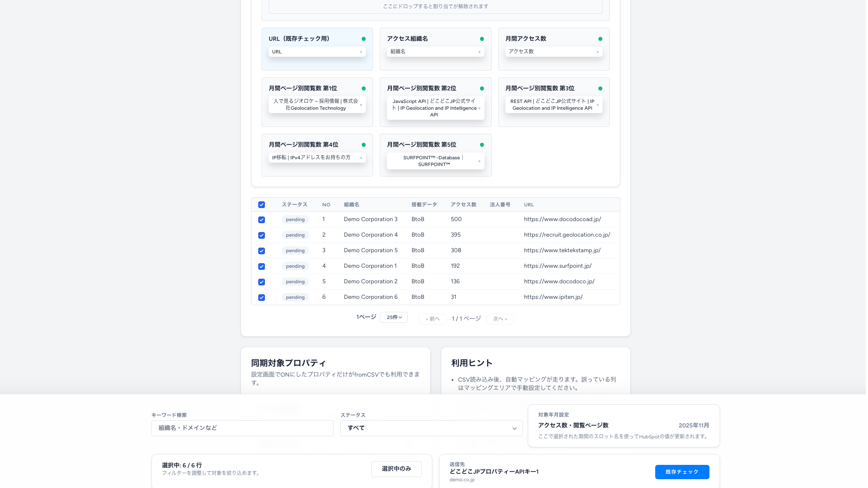Click access count 31 cell

click(x=454, y=297)
